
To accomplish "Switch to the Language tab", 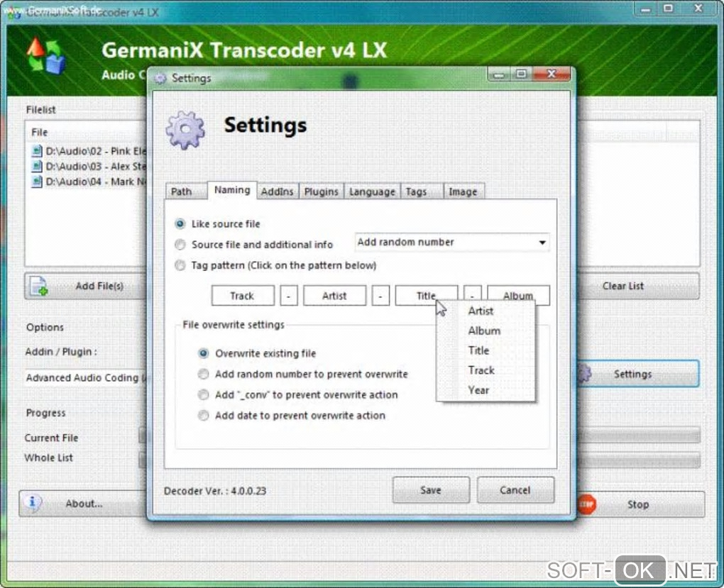I will tap(372, 192).
